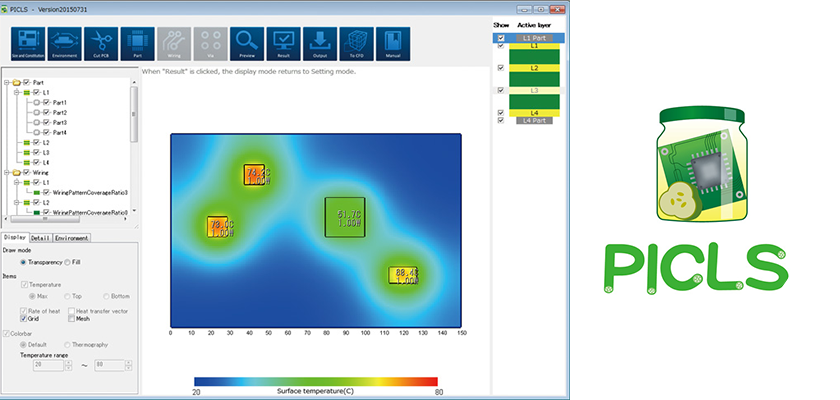Switch to the Display tab
Screen dimensions: 840x400
point(14,237)
